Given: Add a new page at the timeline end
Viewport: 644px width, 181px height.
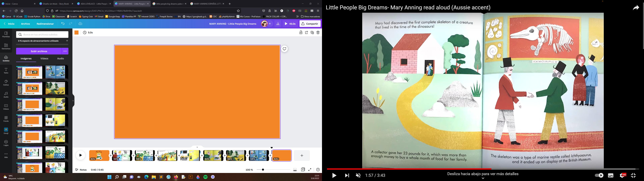Looking at the screenshot, I should pyautogui.click(x=302, y=156).
